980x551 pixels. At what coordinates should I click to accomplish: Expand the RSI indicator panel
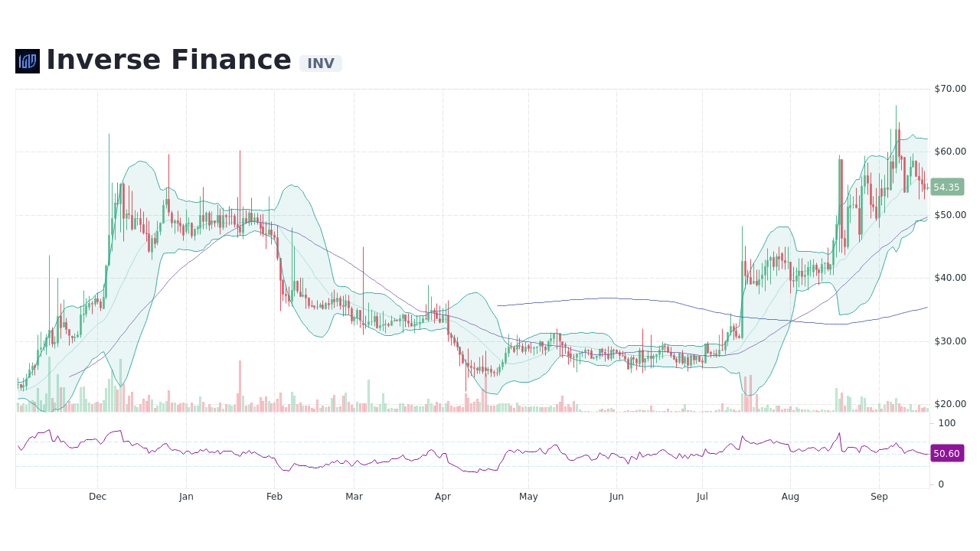pos(490,452)
